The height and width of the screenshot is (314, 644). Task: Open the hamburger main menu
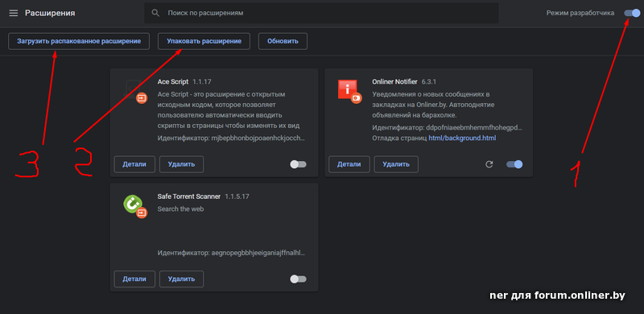click(14, 13)
